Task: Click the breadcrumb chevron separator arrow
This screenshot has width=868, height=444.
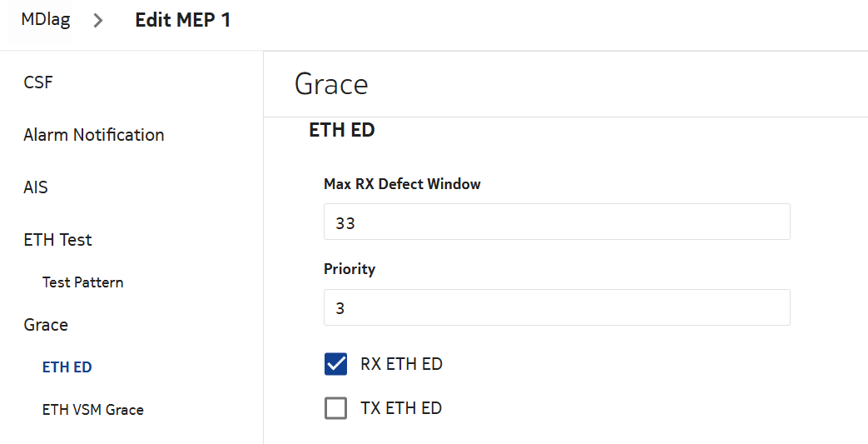Action: pyautogui.click(x=98, y=21)
